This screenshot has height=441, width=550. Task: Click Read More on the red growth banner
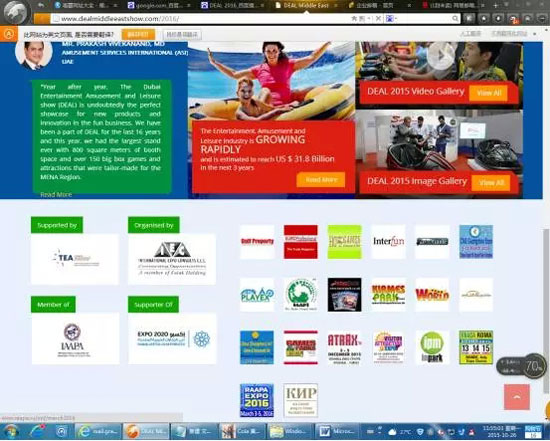coord(321,180)
